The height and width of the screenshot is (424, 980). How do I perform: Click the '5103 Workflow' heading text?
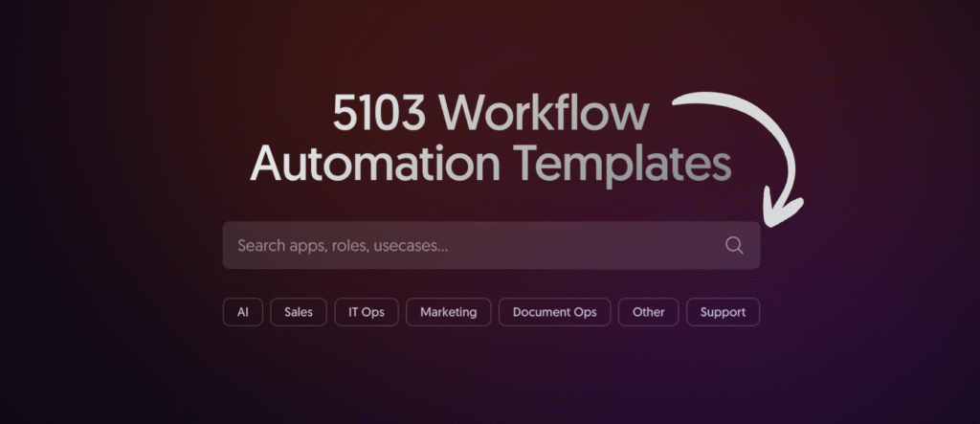tap(491, 113)
